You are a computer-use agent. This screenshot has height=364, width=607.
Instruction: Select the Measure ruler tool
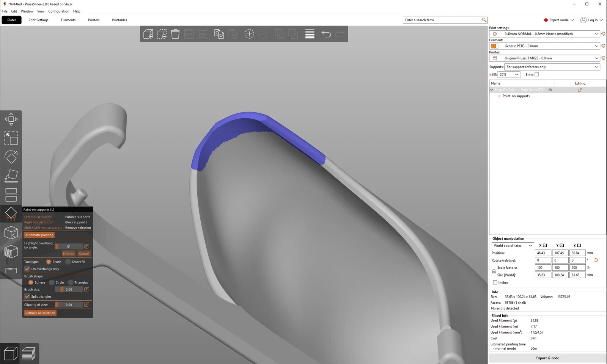coord(11,270)
